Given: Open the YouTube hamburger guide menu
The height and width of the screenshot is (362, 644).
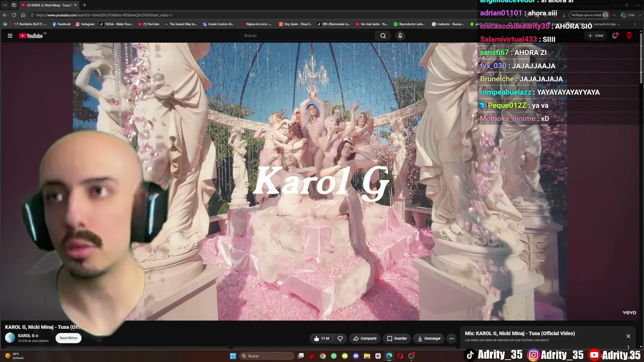Looking at the screenshot, I should tap(10, 36).
